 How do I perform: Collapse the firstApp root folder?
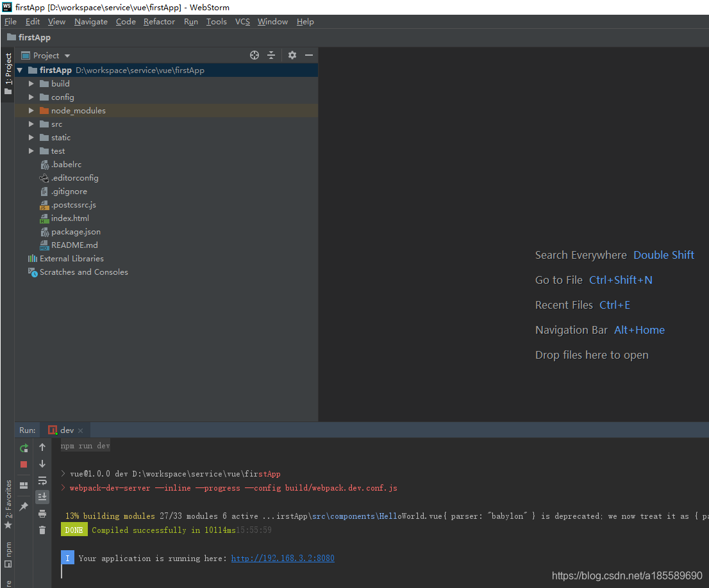pos(19,70)
